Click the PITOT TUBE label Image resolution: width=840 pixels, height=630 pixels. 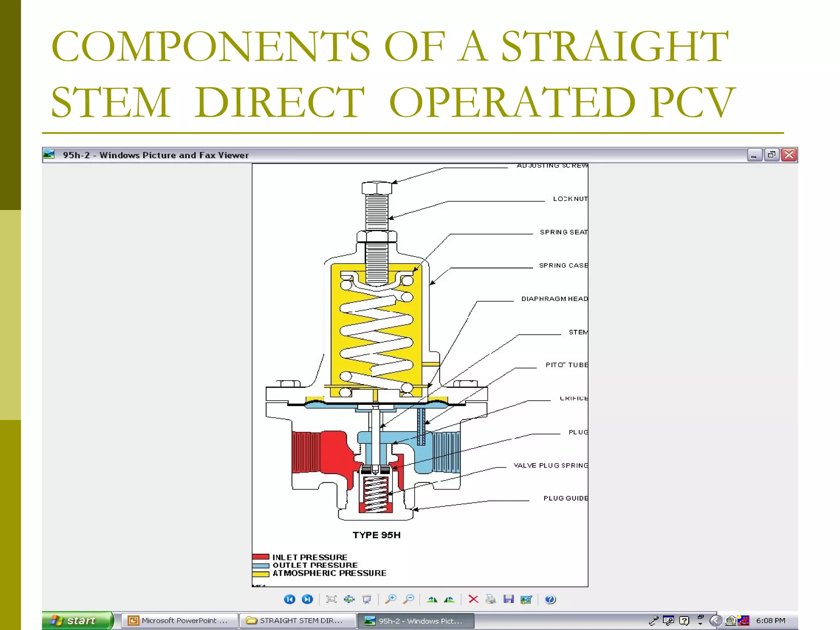point(567,365)
